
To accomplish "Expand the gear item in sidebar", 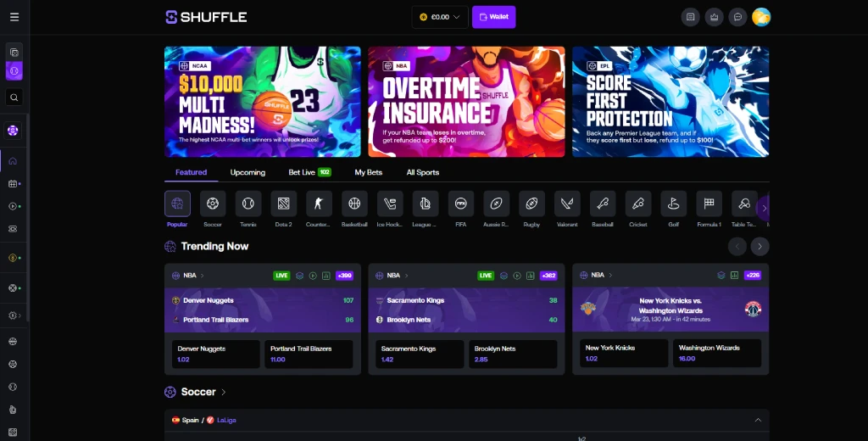I will [x=14, y=315].
